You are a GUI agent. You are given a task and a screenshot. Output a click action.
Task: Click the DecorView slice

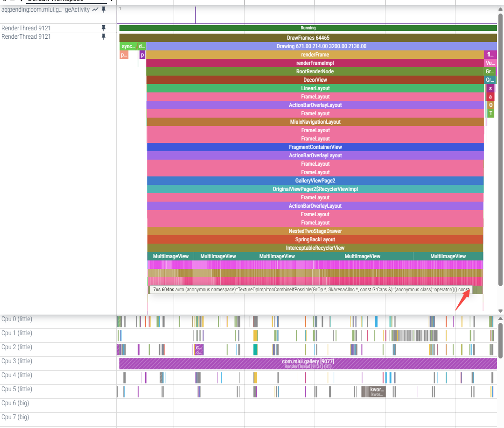click(x=315, y=80)
